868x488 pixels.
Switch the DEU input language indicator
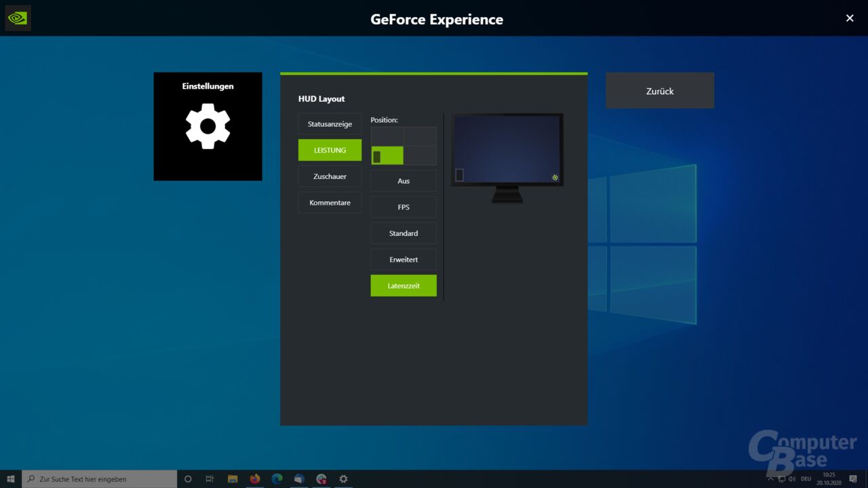pos(807,479)
